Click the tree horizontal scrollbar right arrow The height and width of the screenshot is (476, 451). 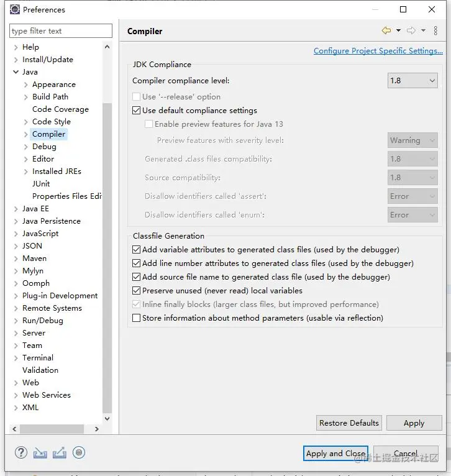tap(96, 429)
